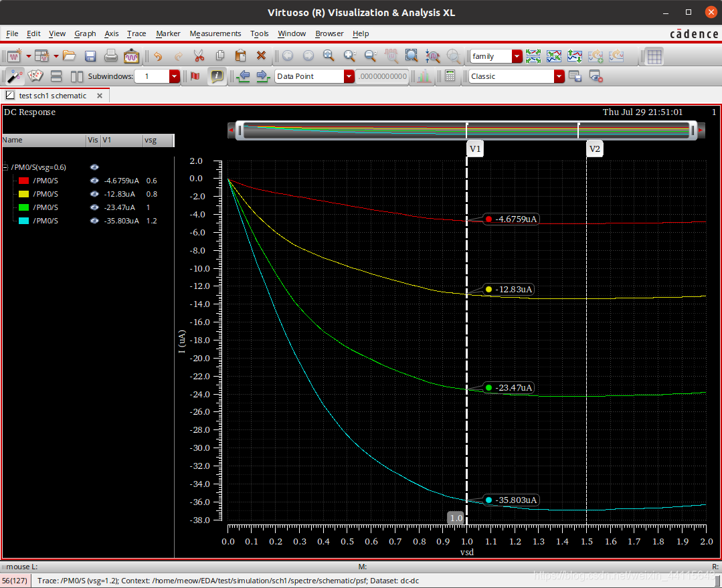Hide the cyan /PM0/S trace
The height and width of the screenshot is (588, 722).
[94, 221]
